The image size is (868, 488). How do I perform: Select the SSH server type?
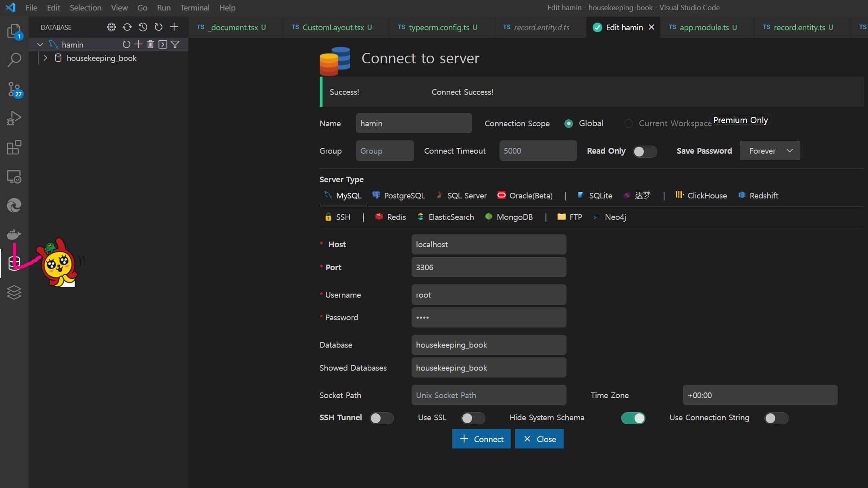point(337,217)
